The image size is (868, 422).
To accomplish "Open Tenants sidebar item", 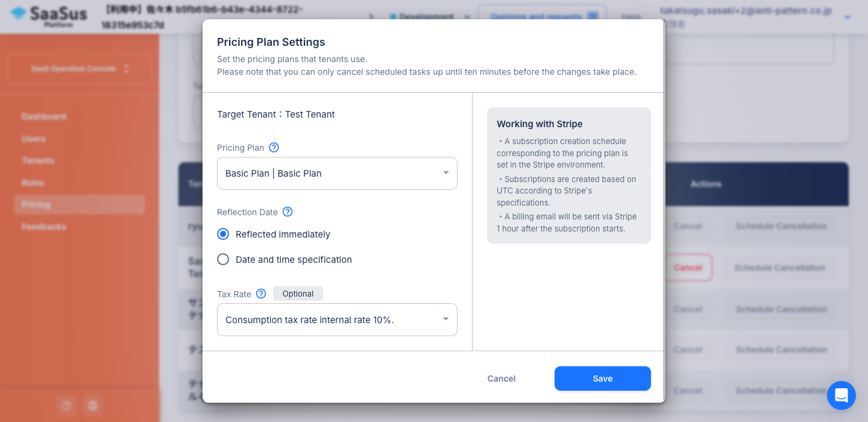I will tap(38, 160).
